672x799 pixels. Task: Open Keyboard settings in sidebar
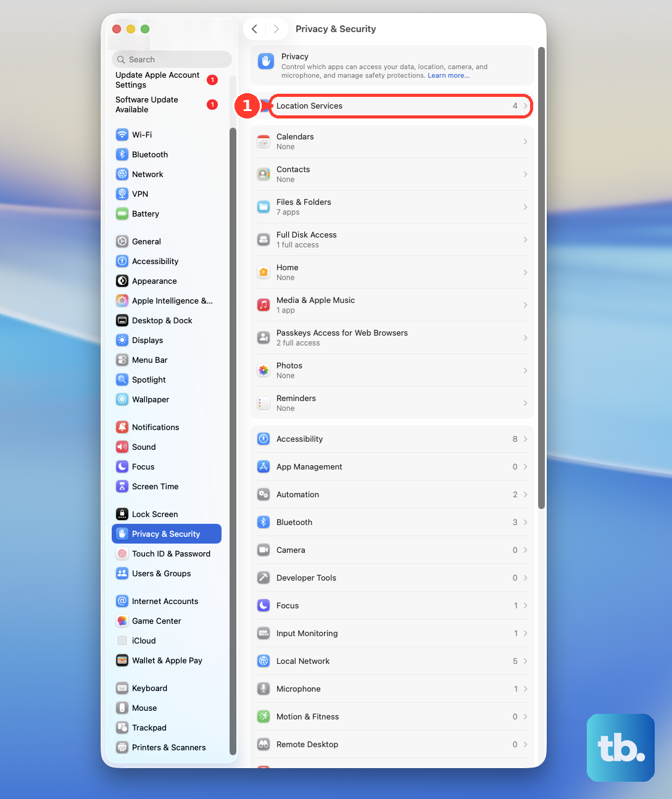coord(167,688)
